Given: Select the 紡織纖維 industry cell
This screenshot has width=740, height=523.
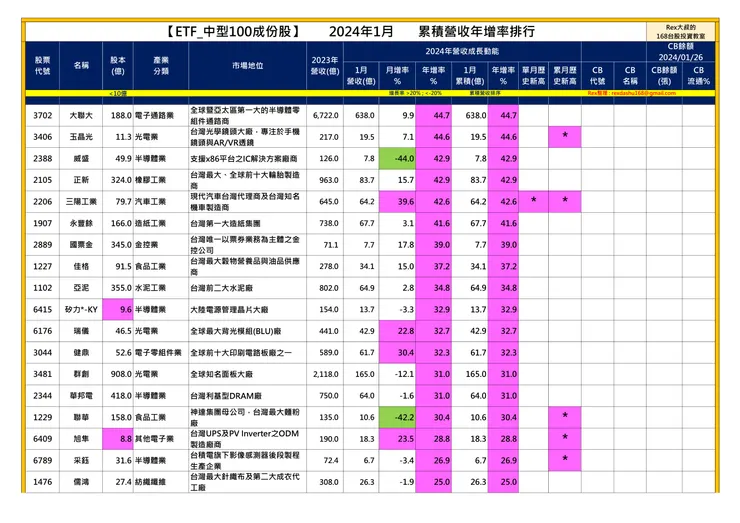Looking at the screenshot, I should [x=161, y=482].
